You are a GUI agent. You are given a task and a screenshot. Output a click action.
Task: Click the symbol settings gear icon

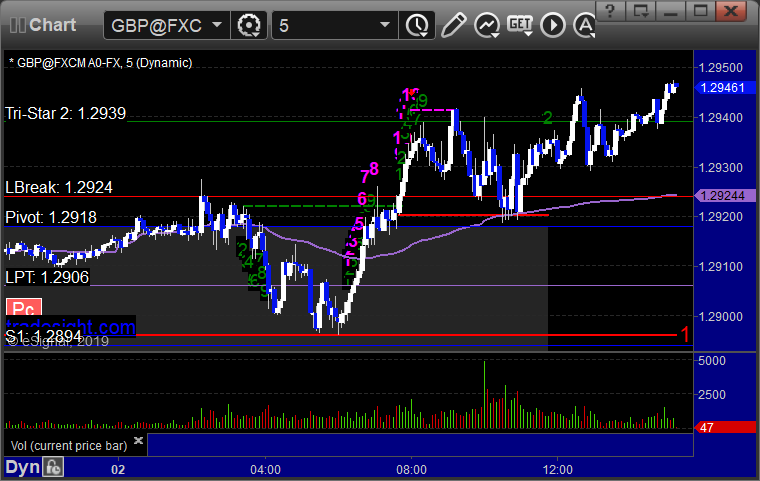(249, 25)
